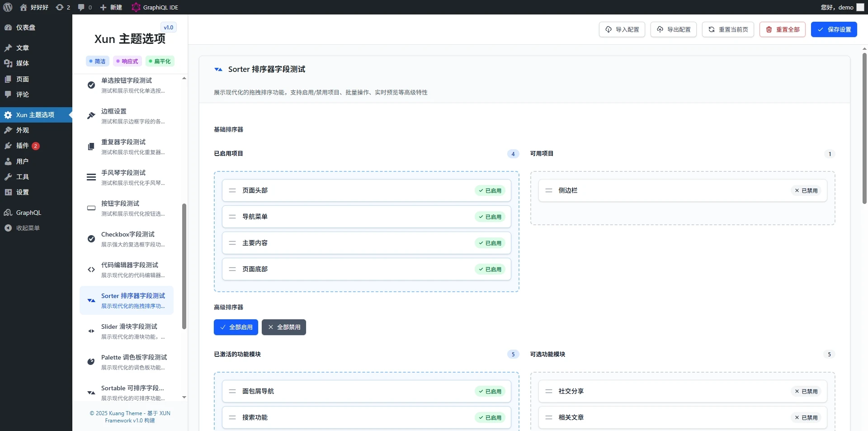The height and width of the screenshot is (431, 868).
Task: Click the main page scrollbar thumb
Action: click(x=864, y=128)
